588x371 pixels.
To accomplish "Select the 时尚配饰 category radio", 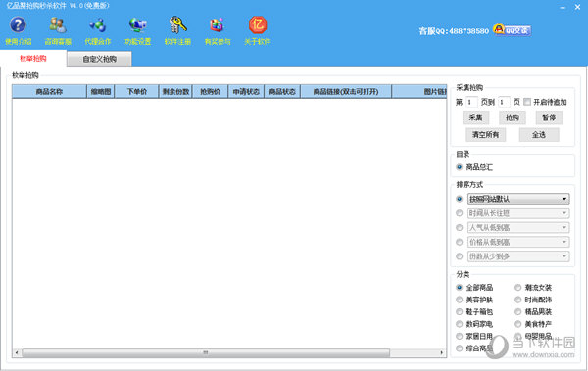I will point(517,300).
